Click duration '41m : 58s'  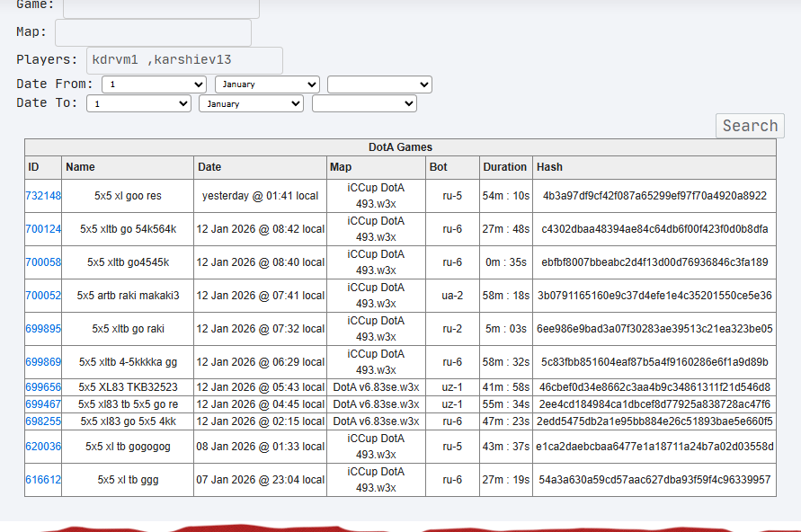click(506, 387)
